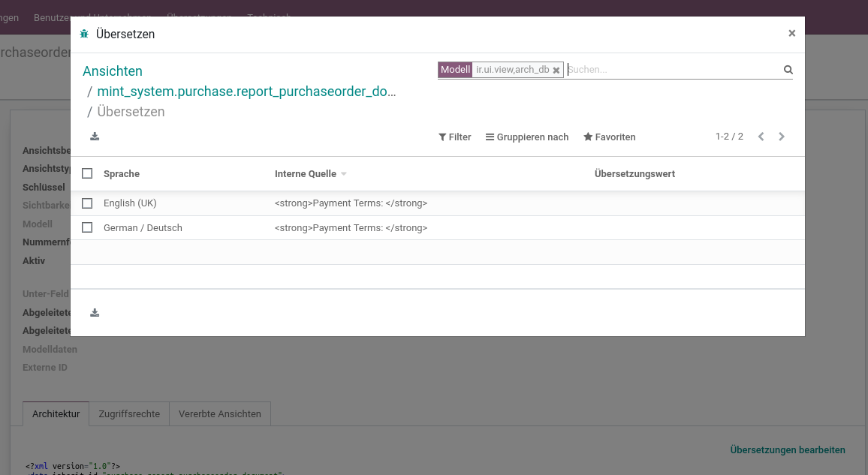Image resolution: width=868 pixels, height=475 pixels.
Task: Open the Gruppieren nach dropdown
Action: click(x=527, y=137)
